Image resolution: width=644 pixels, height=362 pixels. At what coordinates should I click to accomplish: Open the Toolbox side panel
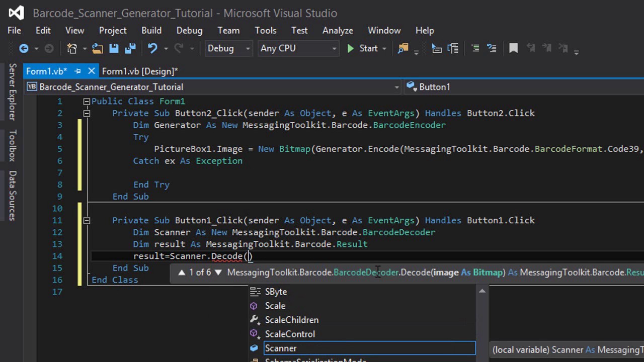click(13, 145)
